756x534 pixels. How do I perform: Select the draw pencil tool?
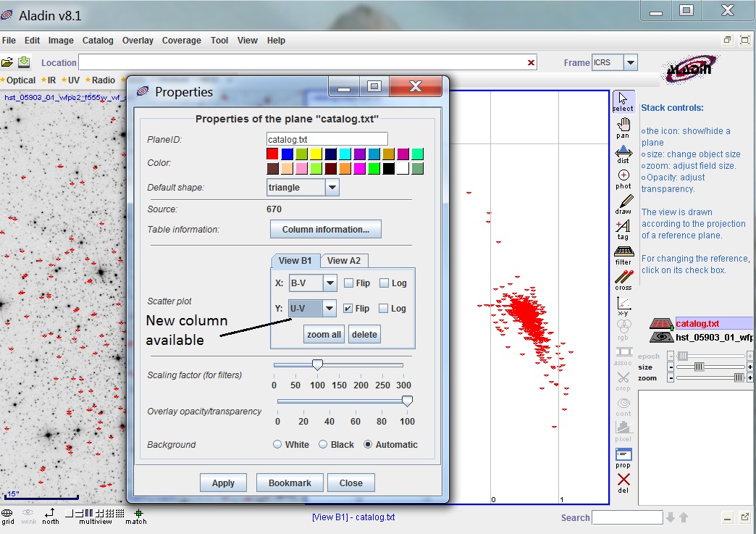click(623, 204)
